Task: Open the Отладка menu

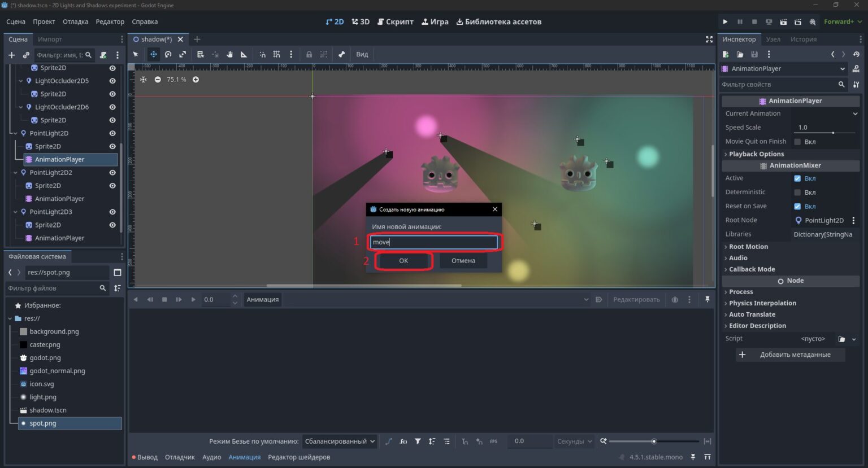Action: (x=75, y=22)
